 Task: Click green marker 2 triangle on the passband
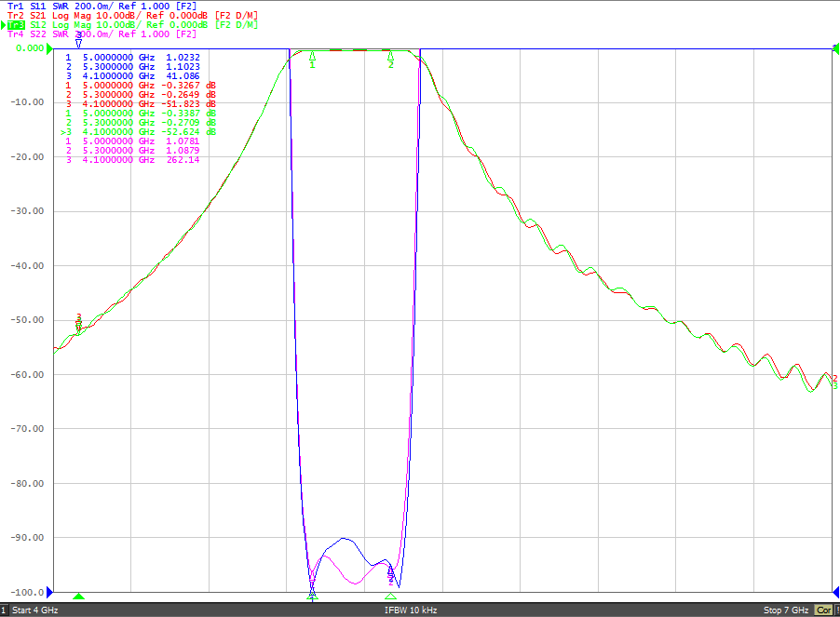point(390,56)
